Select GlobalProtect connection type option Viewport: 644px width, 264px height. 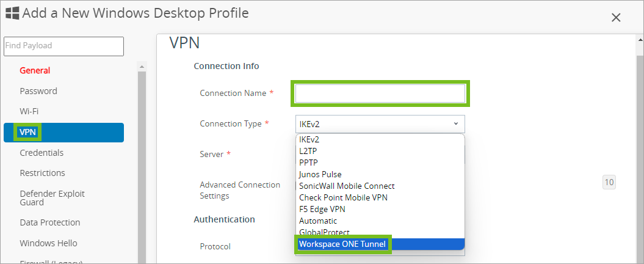tap(380, 232)
